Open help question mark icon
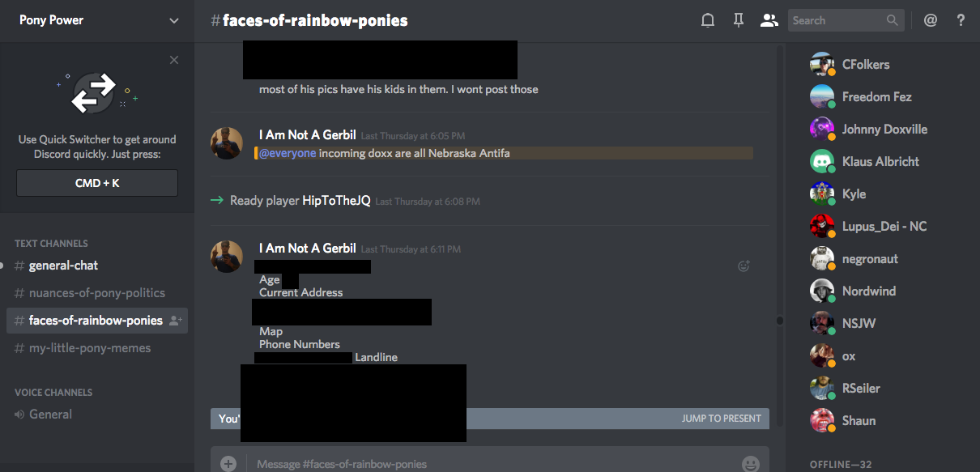980x472 pixels. 961,20
